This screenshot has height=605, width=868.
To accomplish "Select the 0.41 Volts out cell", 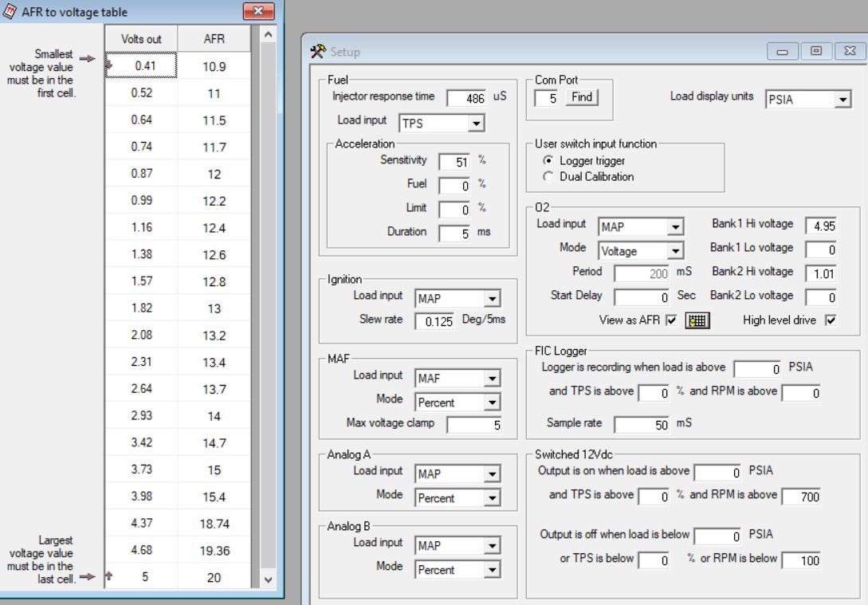I will coord(141,65).
